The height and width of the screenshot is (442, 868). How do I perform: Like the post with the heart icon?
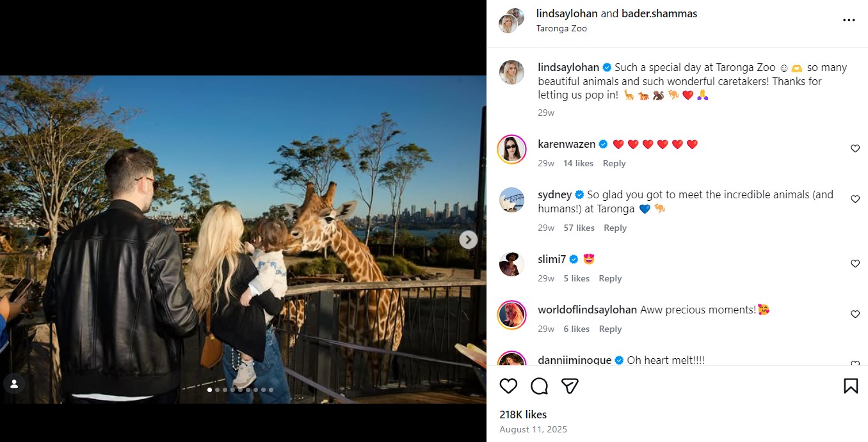pos(508,386)
